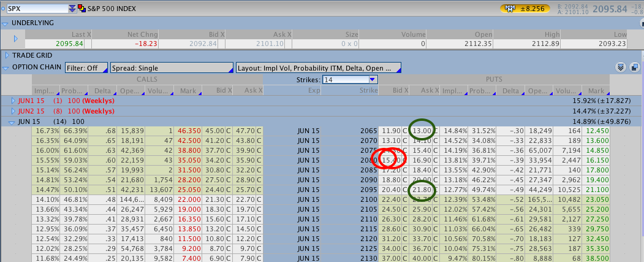Expand the JUN2 15 Weeklys expiration
Viewport: 644px width, 262px height.
coord(13,111)
